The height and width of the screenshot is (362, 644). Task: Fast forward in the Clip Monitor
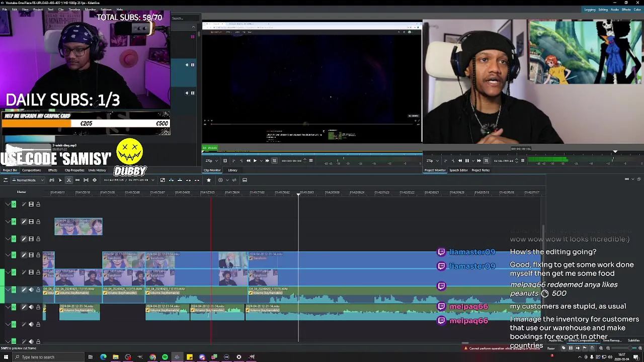click(x=267, y=160)
